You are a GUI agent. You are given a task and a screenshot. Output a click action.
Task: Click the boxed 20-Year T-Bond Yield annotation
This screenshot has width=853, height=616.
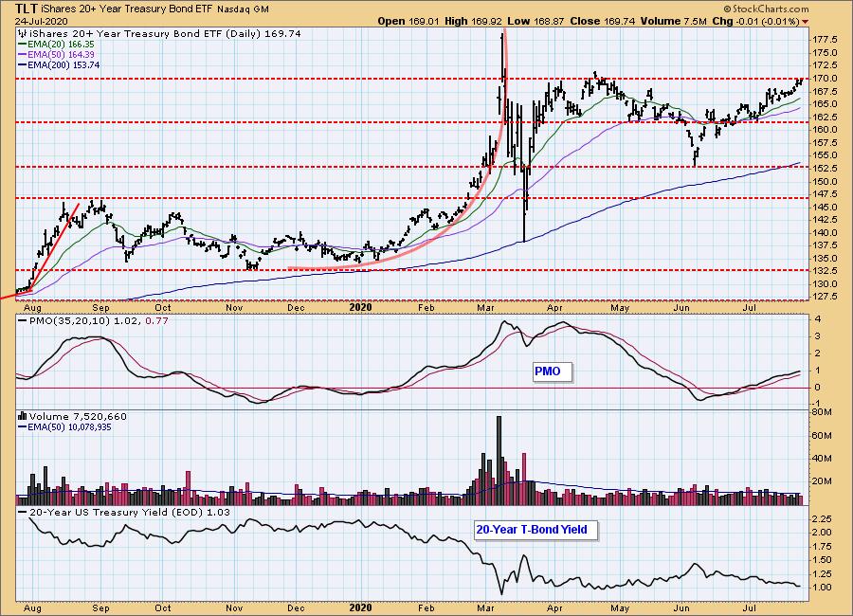pos(535,530)
